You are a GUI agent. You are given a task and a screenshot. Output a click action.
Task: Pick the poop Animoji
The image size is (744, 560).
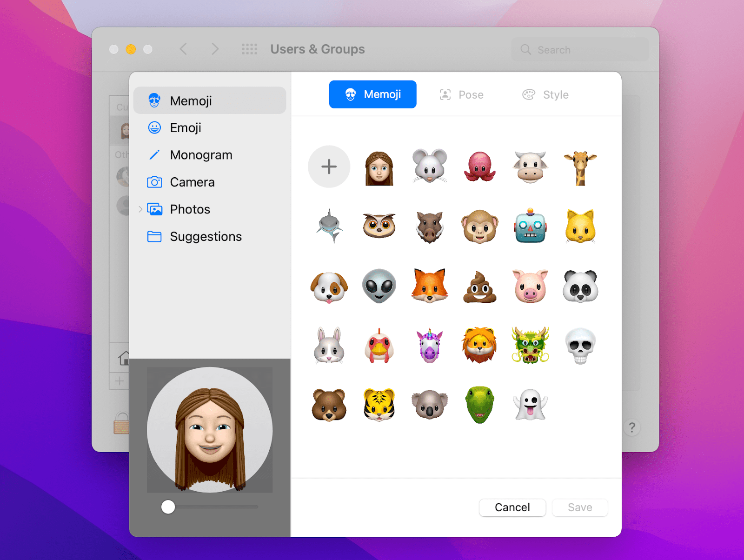(480, 287)
